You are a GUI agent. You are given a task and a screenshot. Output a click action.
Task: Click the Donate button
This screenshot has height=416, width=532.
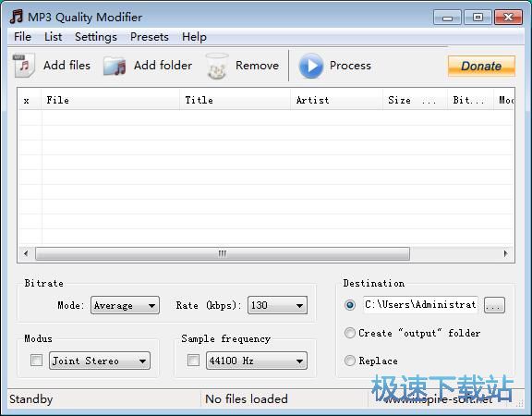481,66
